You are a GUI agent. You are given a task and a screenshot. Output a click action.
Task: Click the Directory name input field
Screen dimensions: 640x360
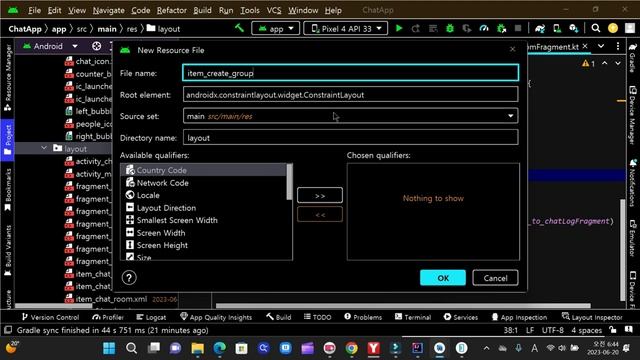[351, 138]
